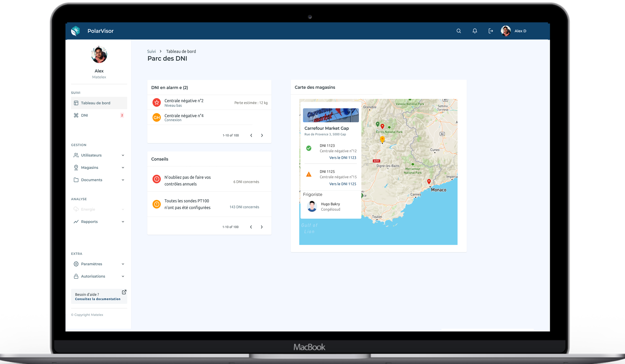The width and height of the screenshot is (625, 364).
Task: Expand the Documents menu chevron
Action: (x=123, y=180)
